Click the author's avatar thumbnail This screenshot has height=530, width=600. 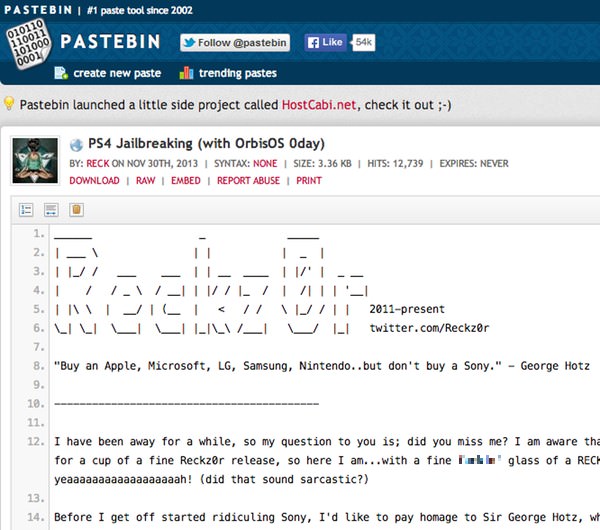(35, 160)
